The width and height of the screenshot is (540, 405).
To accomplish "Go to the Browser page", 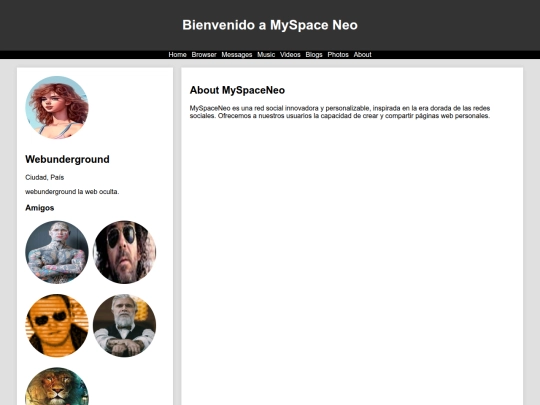I will (x=204, y=55).
